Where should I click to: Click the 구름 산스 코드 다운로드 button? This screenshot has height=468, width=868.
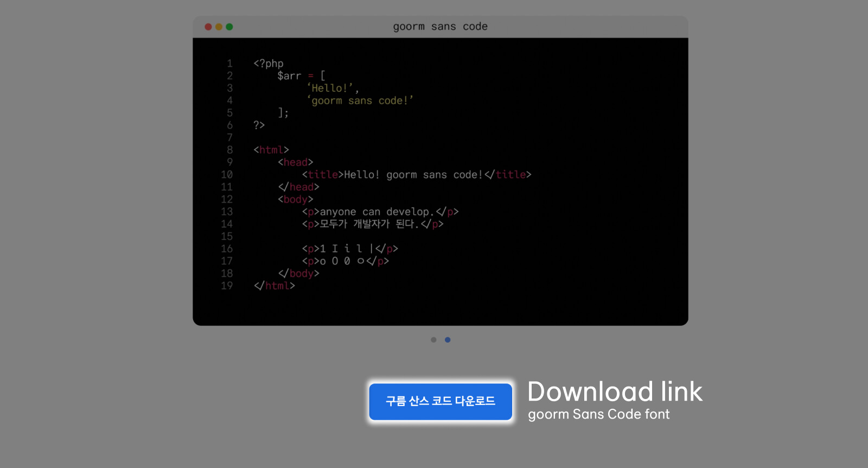(441, 402)
